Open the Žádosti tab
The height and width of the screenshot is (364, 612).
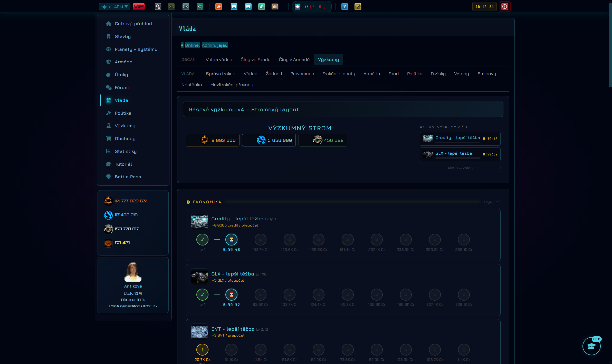point(274,74)
